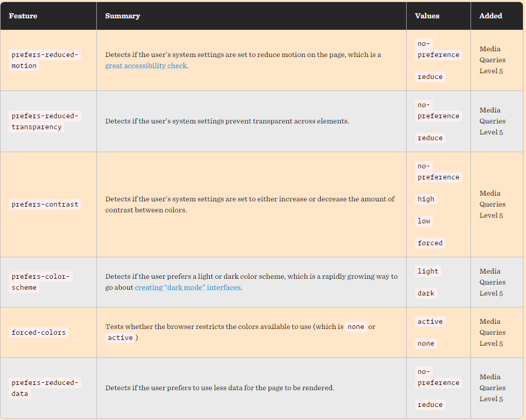This screenshot has width=526, height=420.
Task: Select the prefers-color-scheme feature code
Action: pos(41,282)
